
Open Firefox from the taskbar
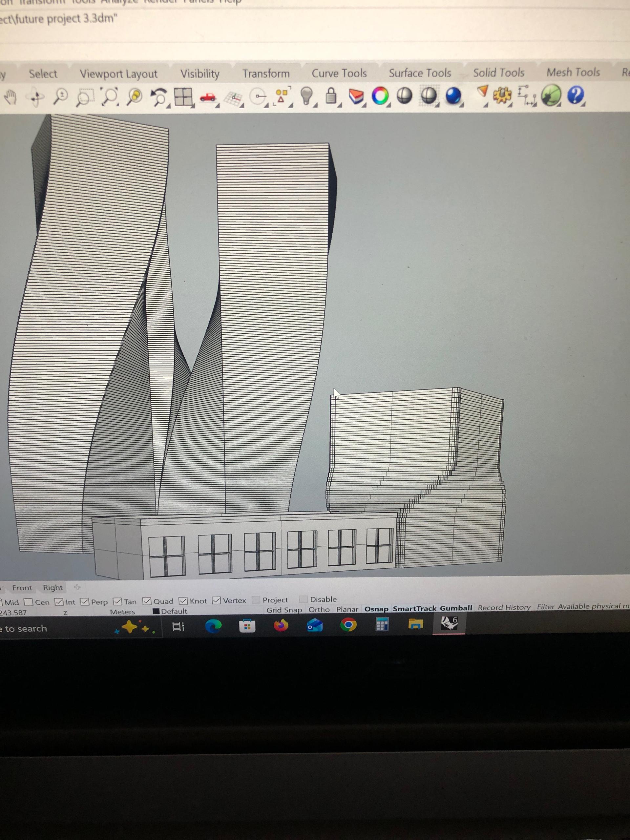(x=281, y=625)
